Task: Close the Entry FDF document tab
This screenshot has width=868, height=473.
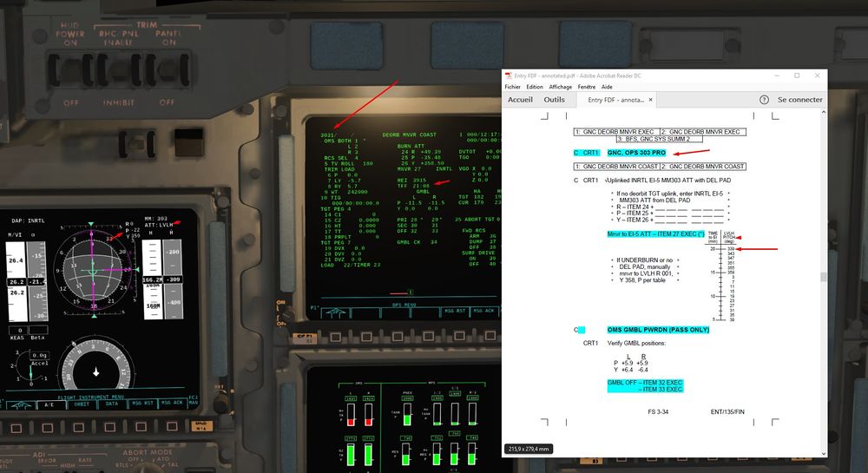Action: pyautogui.click(x=650, y=100)
